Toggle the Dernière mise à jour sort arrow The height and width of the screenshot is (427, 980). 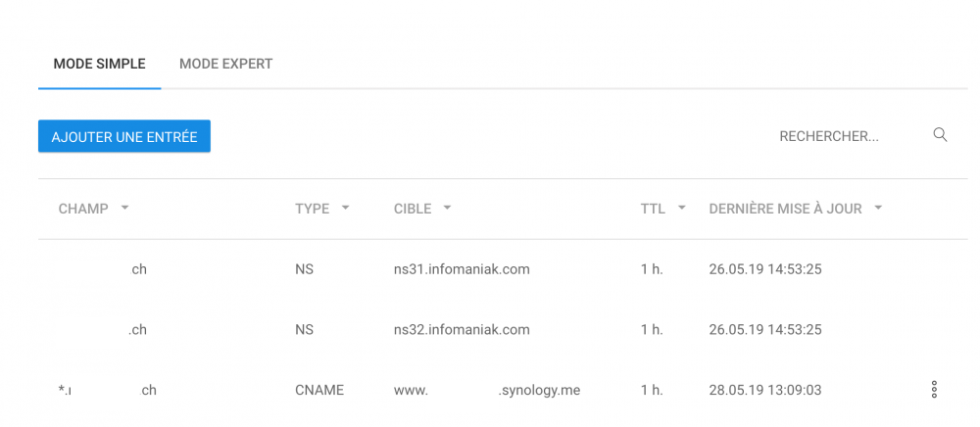[878, 209]
